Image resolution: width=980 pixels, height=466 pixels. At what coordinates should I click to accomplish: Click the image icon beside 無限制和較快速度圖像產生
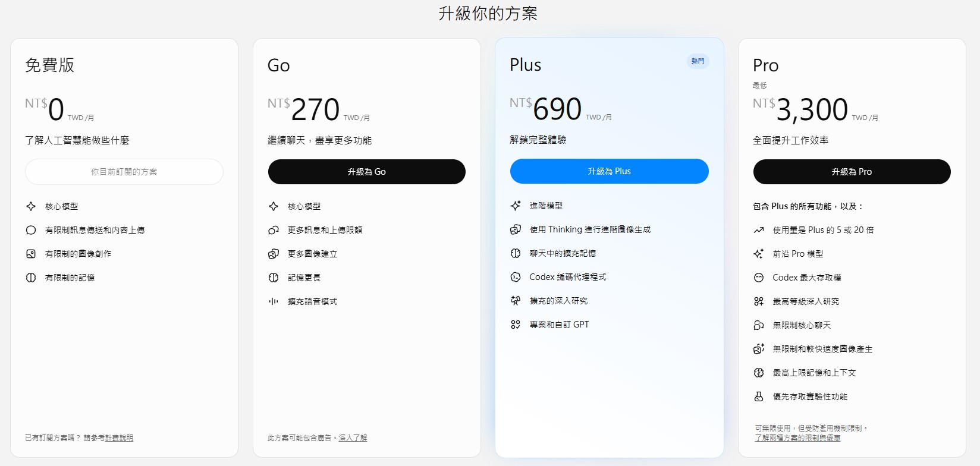click(x=759, y=349)
